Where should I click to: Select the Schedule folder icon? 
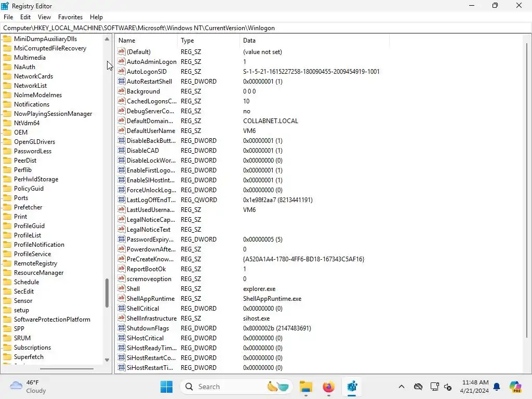coord(7,282)
